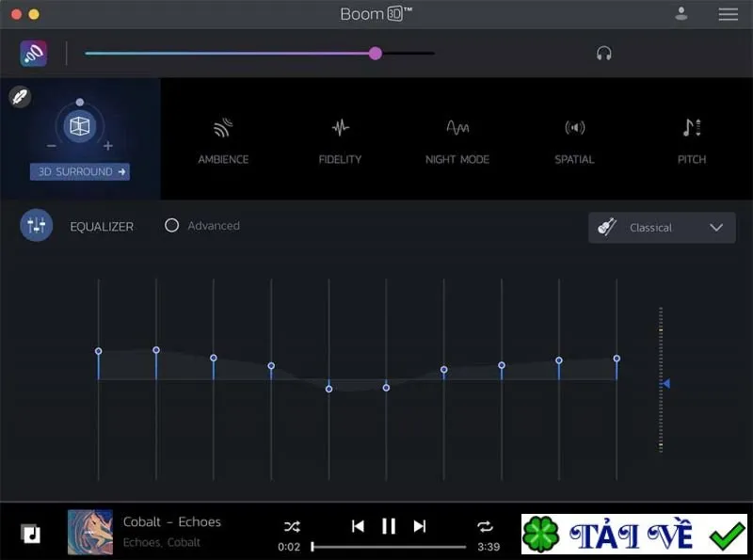The width and height of the screenshot is (753, 560).
Task: Toggle the Equalizer on/off icon
Action: click(37, 225)
